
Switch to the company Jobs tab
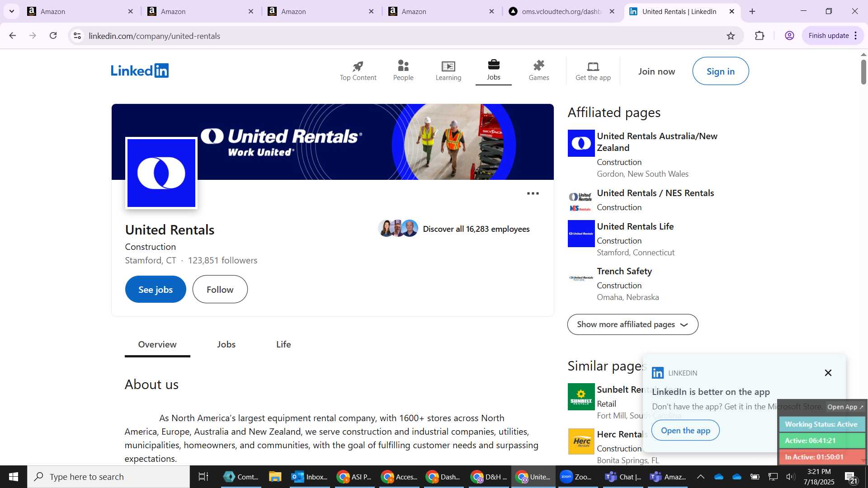226,344
